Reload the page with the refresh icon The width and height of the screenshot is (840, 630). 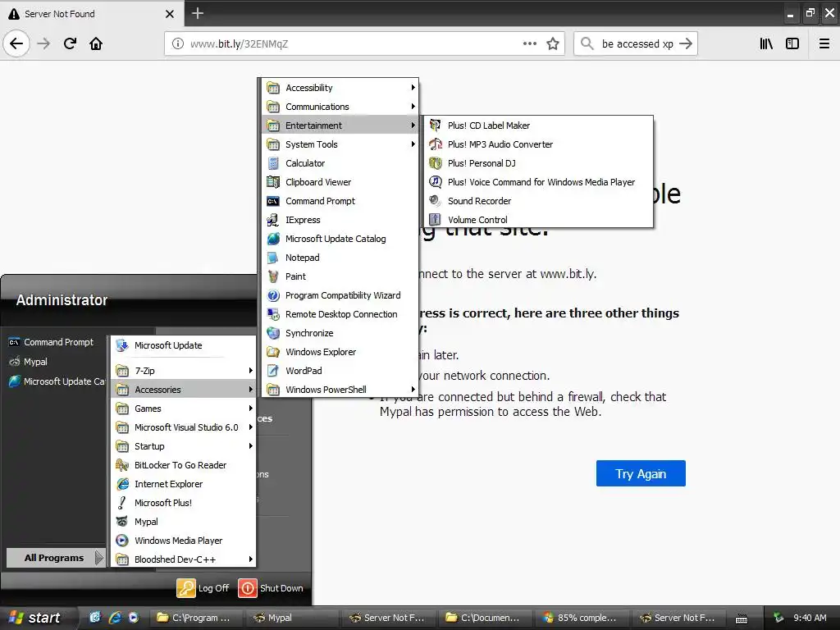point(70,43)
